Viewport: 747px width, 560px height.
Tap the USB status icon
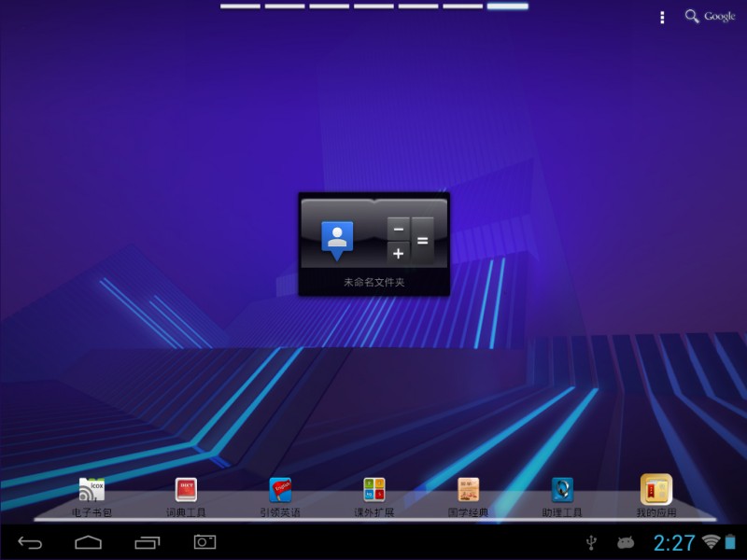(x=591, y=542)
